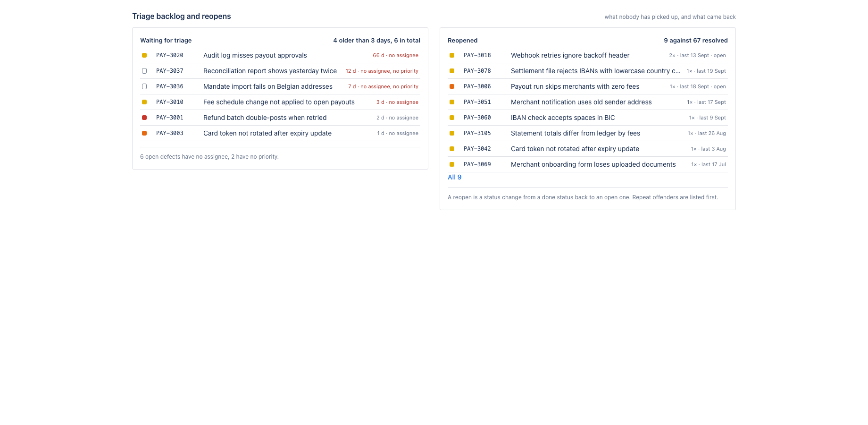Click the orange priority marker for PAY-3003

(144, 133)
